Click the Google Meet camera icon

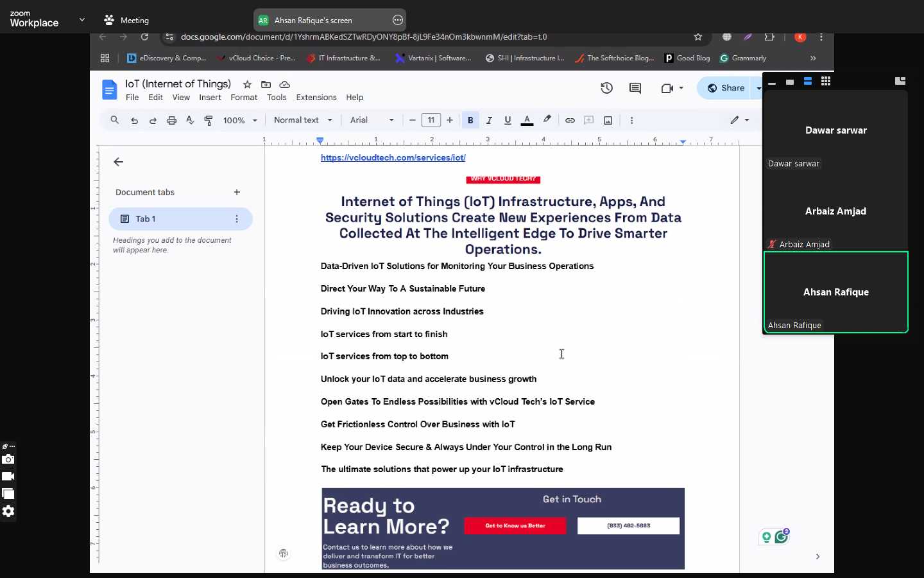tap(667, 88)
